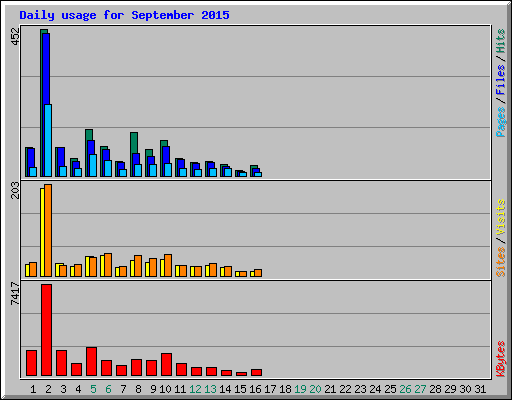Click day 18 on the date axis
This screenshot has width=512, height=400.
285,389
